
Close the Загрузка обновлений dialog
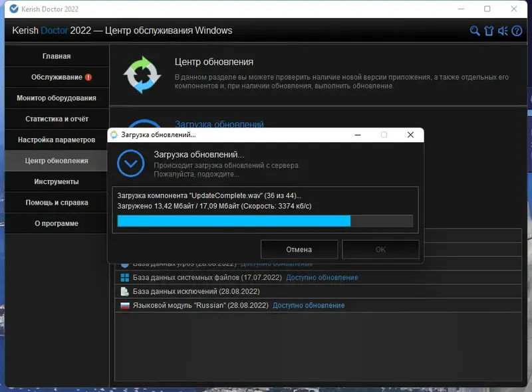[x=410, y=135]
